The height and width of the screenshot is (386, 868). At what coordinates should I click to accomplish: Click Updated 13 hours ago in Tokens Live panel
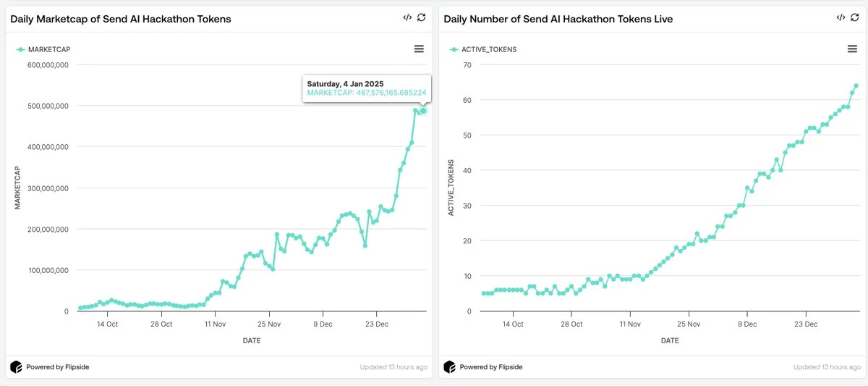[x=827, y=367]
